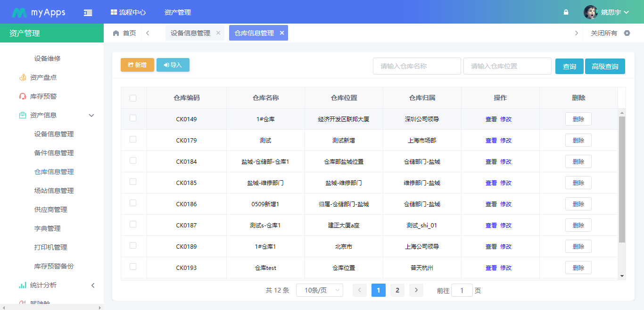
Task: Collapse the 资产信息 menu section
Action: [x=91, y=115]
